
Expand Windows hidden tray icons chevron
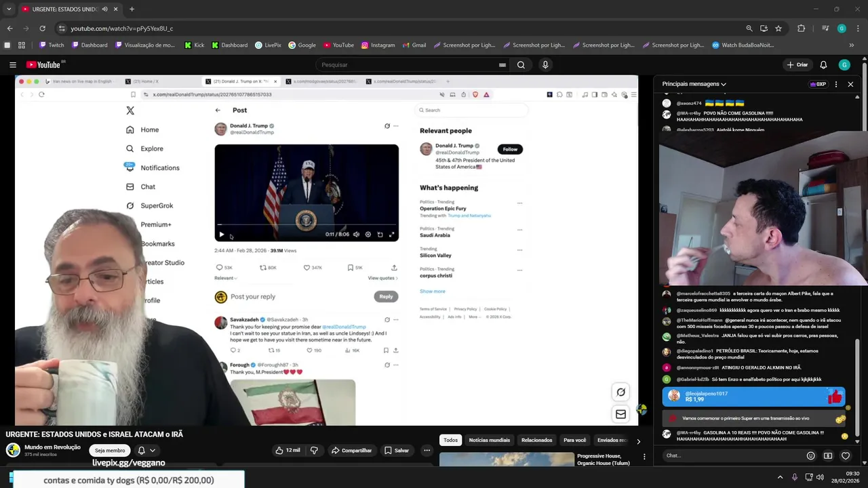(780, 477)
